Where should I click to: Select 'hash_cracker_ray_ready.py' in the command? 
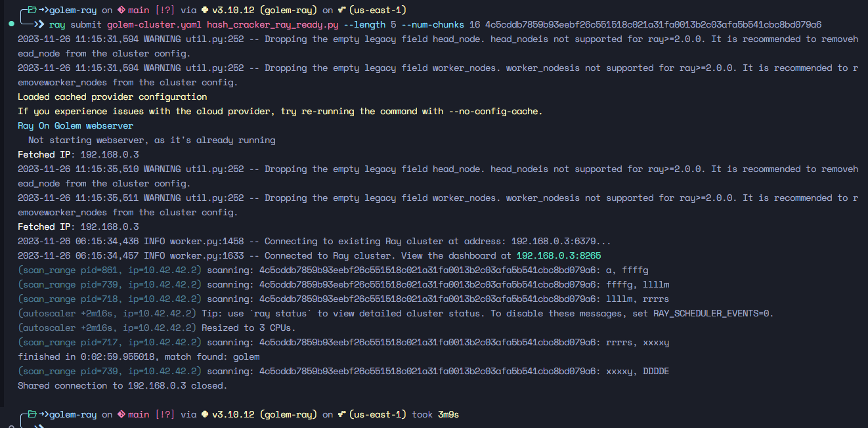pos(272,25)
